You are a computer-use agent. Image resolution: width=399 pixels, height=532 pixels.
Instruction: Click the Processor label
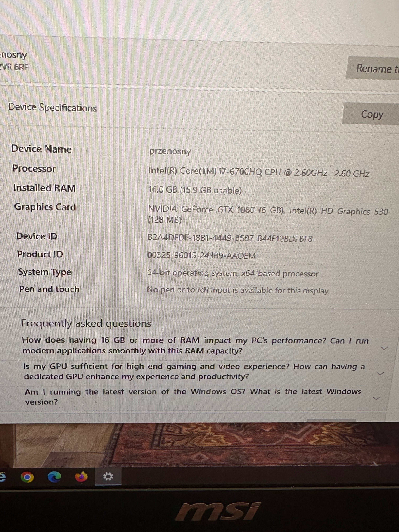pyautogui.click(x=34, y=168)
